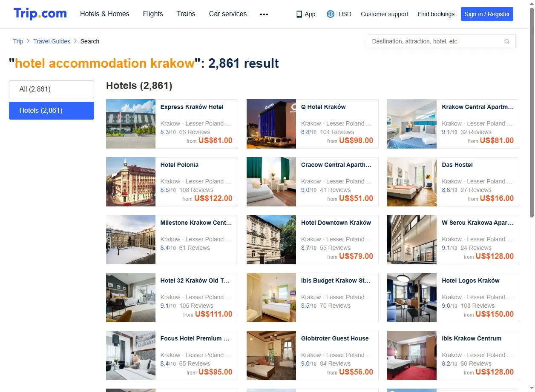Image resolution: width=535 pixels, height=392 pixels.
Task: Click Hotel Logos Kraków title
Action: tap(471, 280)
